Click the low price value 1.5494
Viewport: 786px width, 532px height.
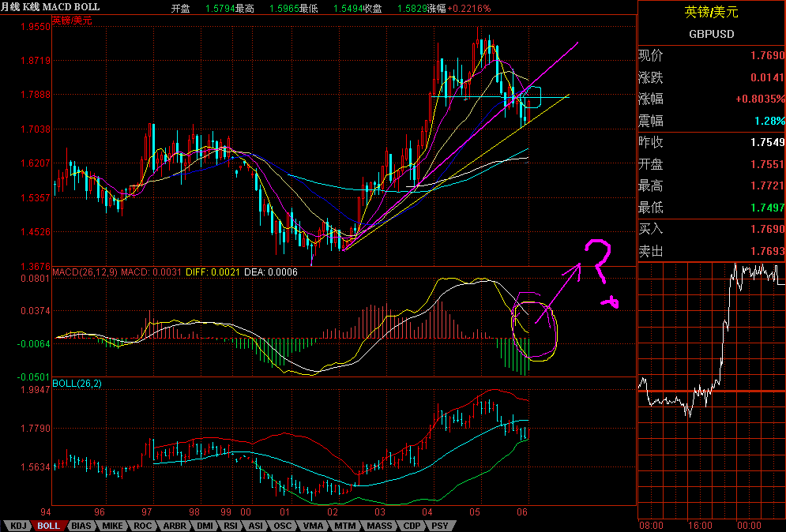(x=348, y=9)
